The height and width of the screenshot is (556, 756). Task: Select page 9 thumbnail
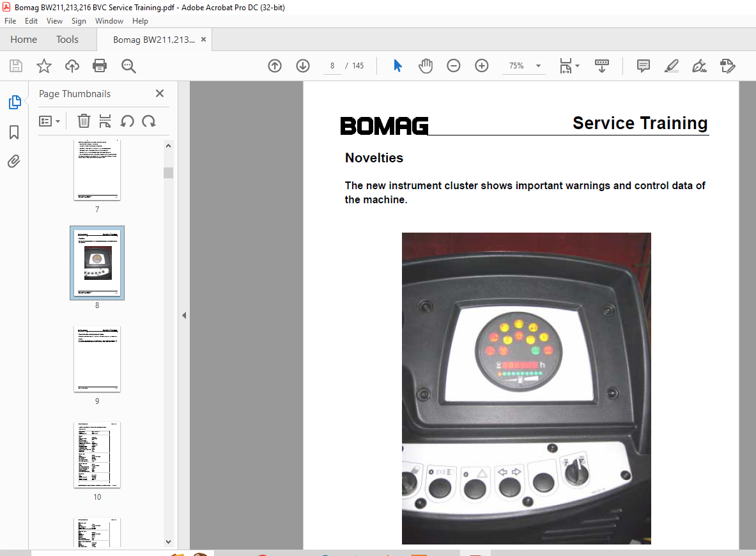click(97, 359)
